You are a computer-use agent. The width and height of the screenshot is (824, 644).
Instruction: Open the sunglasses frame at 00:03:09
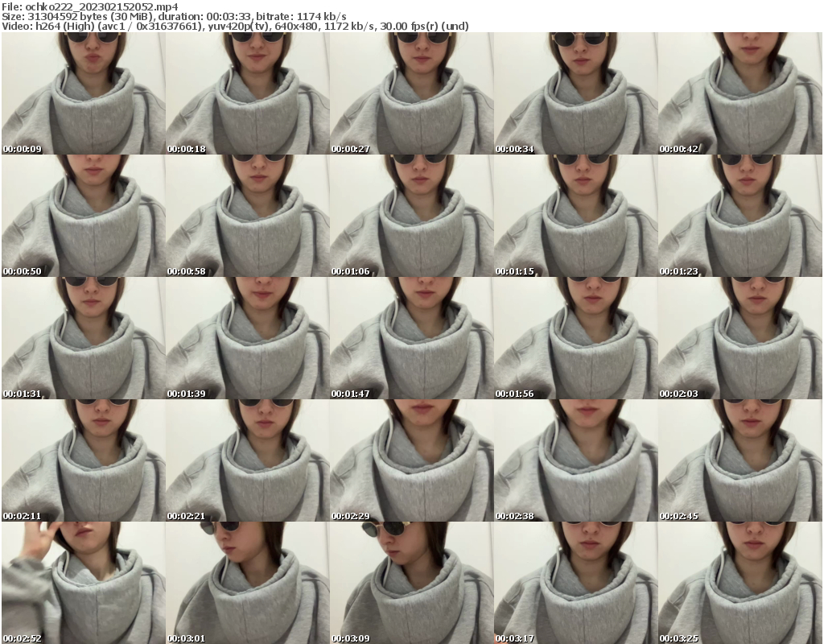point(412,581)
